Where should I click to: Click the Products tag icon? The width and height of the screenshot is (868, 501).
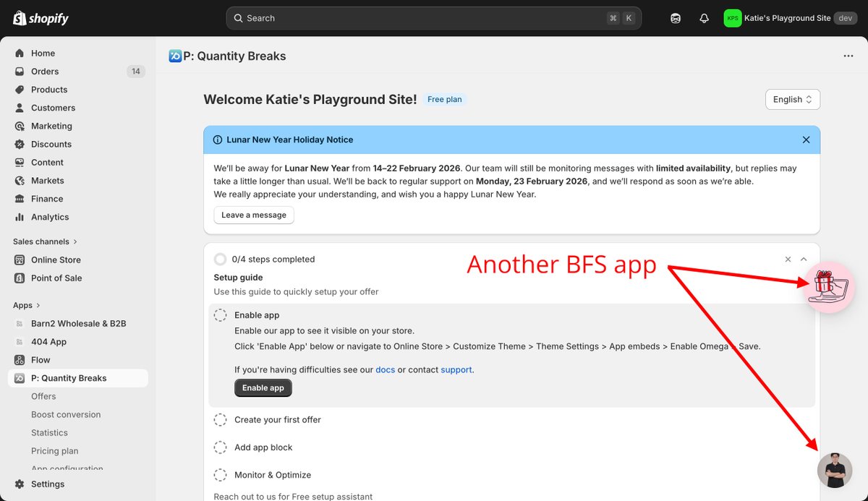coord(20,90)
